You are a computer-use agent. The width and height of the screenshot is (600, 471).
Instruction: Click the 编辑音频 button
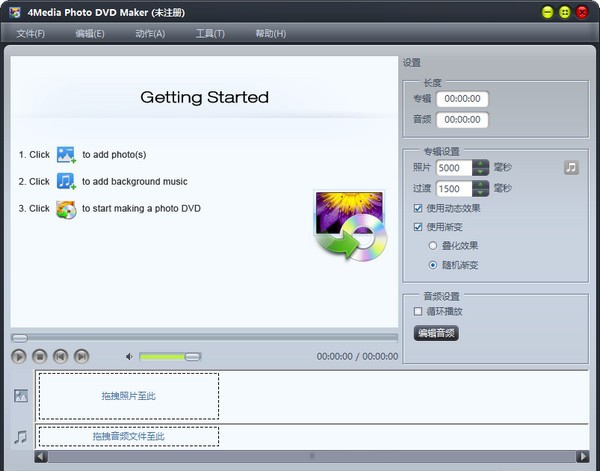tap(436, 333)
